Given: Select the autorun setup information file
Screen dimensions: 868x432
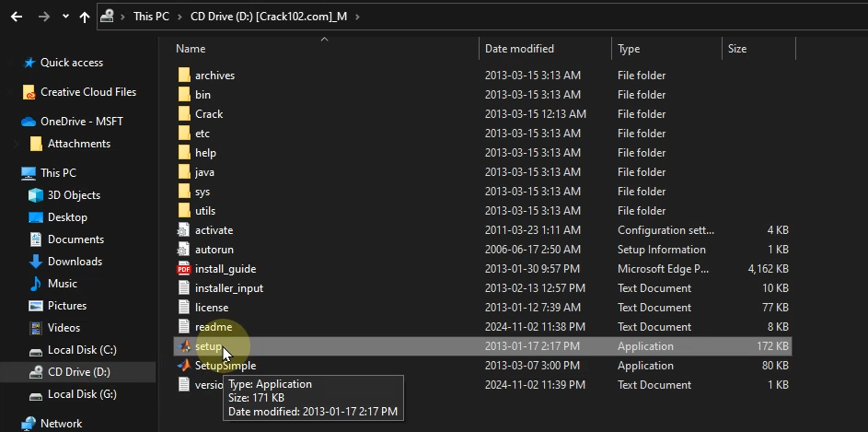Looking at the screenshot, I should [214, 250].
